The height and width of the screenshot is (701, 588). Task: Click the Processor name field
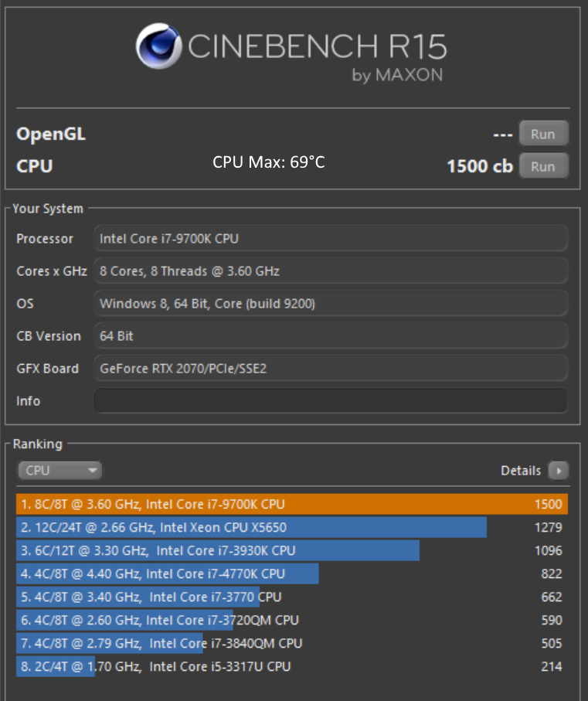click(x=331, y=239)
